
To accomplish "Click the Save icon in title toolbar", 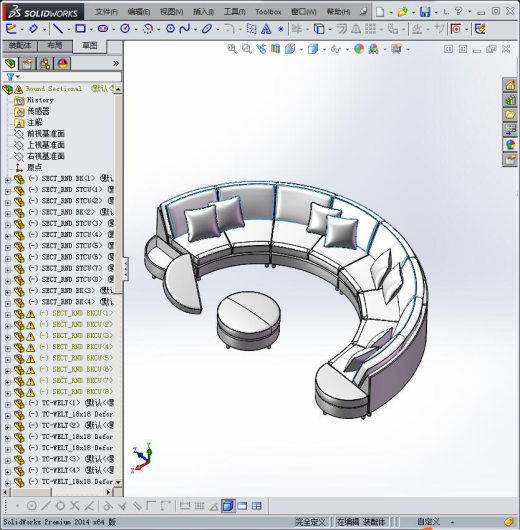I will click(x=425, y=12).
